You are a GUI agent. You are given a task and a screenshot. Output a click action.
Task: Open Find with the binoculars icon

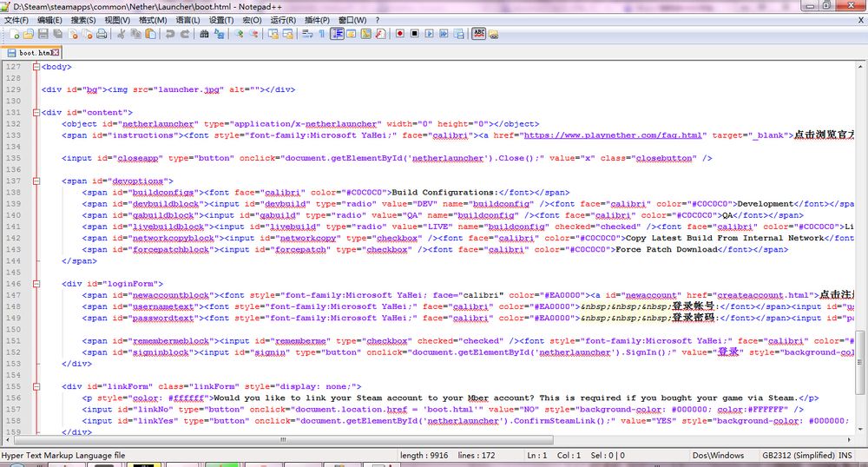click(x=205, y=35)
